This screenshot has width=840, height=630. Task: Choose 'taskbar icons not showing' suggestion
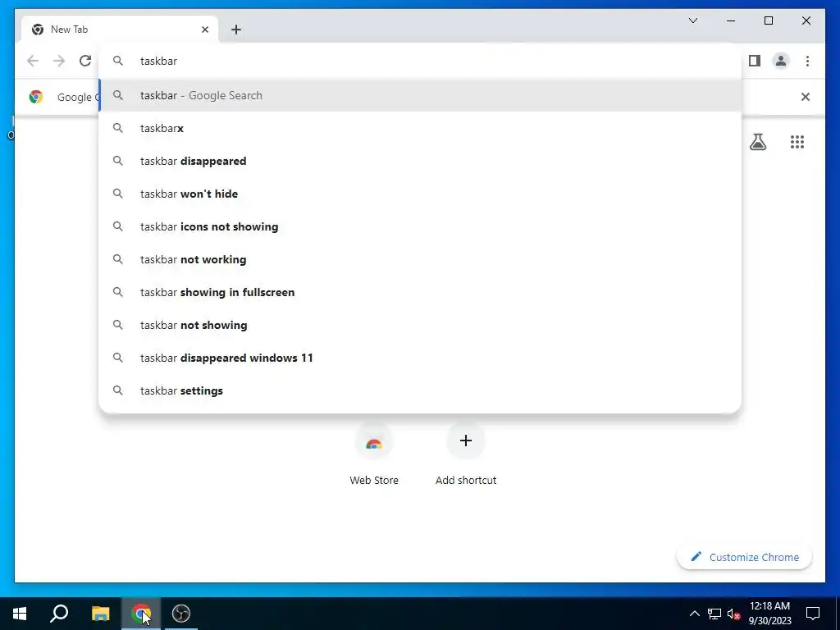(x=421, y=226)
